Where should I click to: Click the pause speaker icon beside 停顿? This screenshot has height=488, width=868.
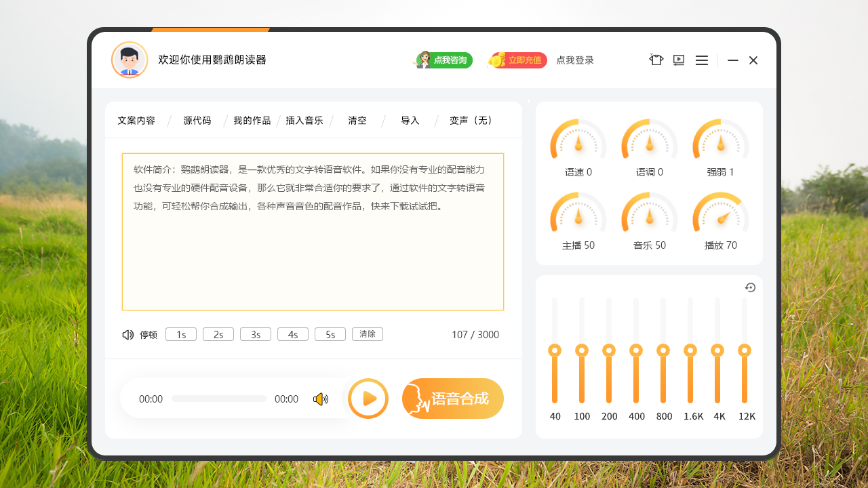[x=127, y=334]
